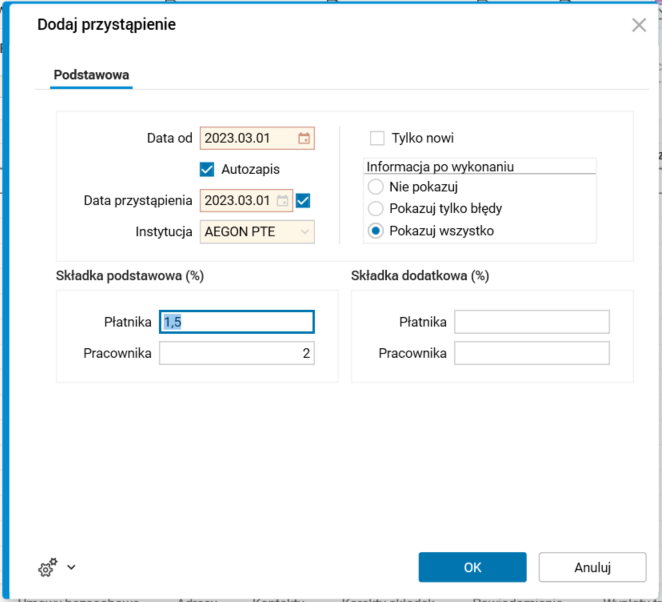This screenshot has width=662, height=602.
Task: Expand the Instytucja dropdown list
Action: click(x=305, y=232)
